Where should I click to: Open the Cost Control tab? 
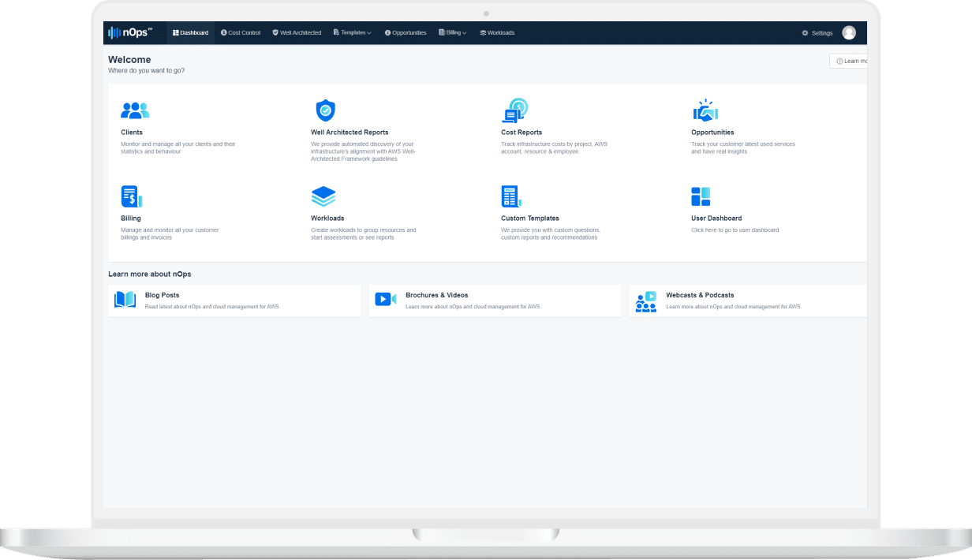[x=241, y=33]
